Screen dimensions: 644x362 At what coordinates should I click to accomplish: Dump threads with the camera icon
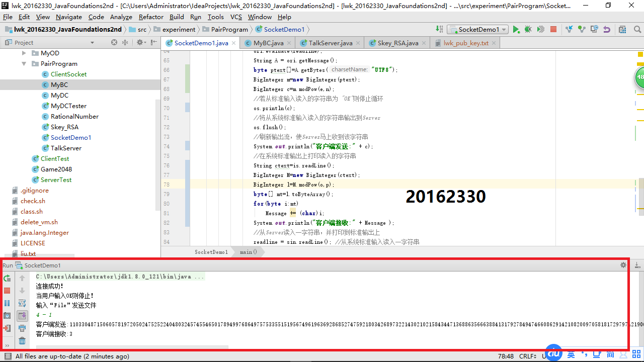pyautogui.click(x=7, y=316)
